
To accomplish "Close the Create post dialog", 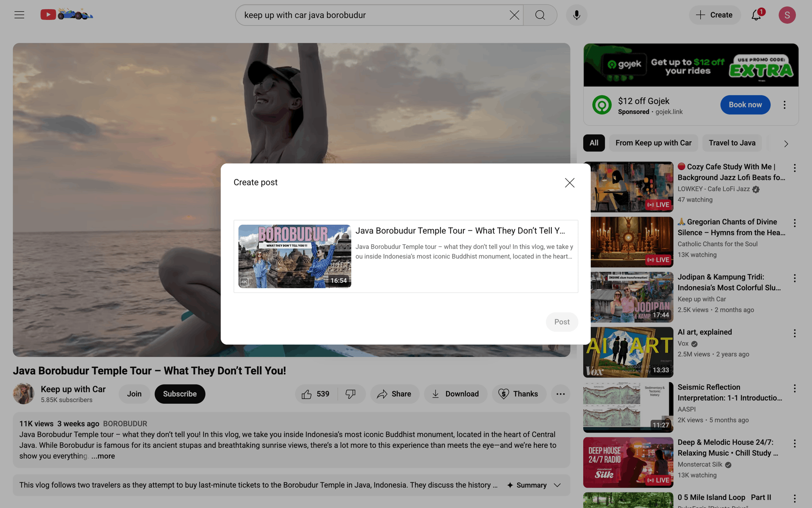I will (570, 182).
